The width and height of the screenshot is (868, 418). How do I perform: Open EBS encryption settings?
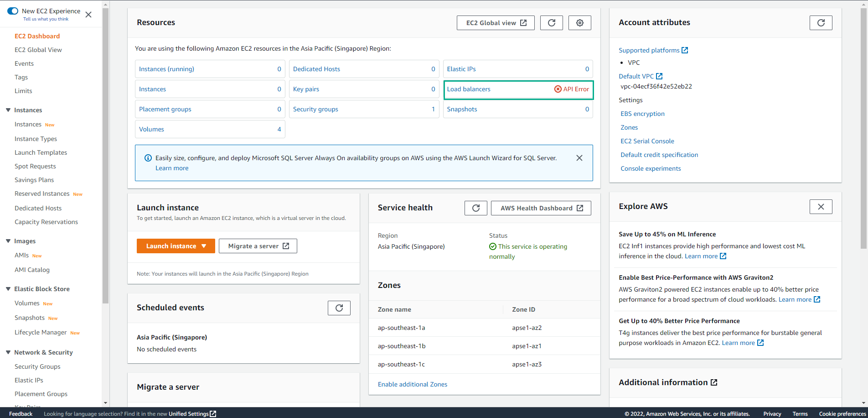coord(642,114)
